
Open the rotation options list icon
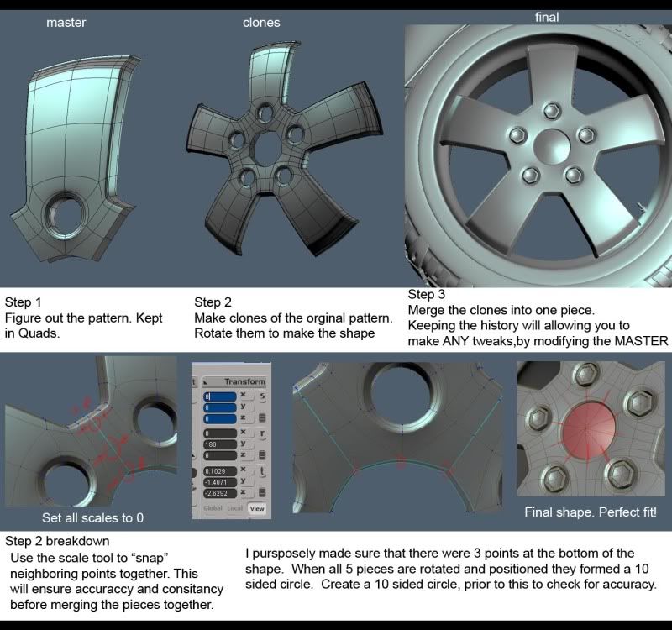tap(263, 454)
